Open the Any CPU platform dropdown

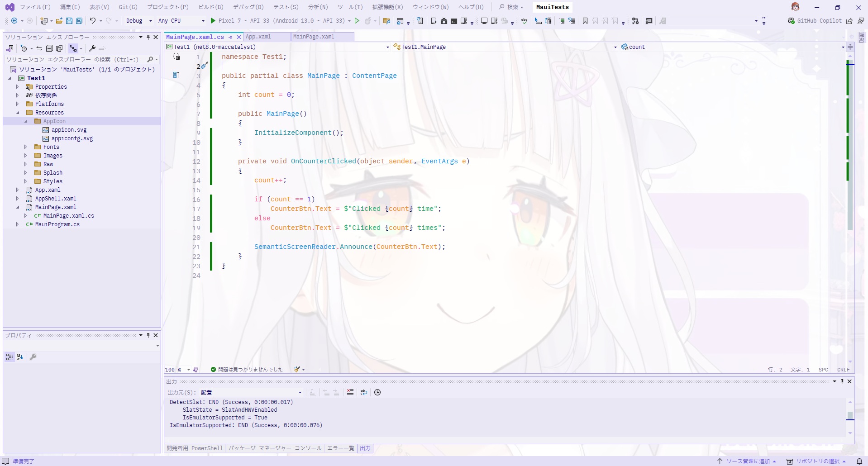181,20
